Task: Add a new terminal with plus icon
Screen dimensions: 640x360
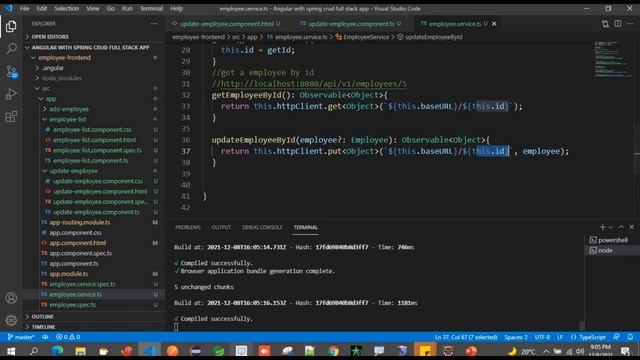Action: pos(602,227)
